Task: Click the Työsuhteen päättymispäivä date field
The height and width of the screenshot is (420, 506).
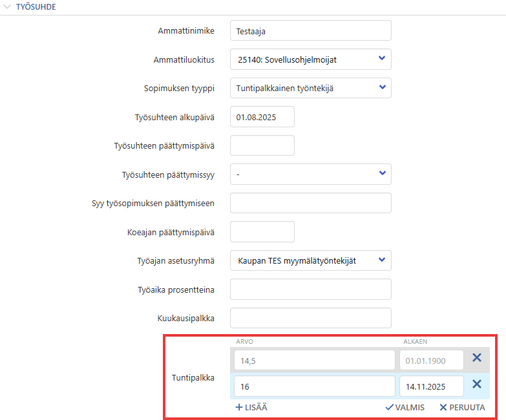Action: coord(262,145)
